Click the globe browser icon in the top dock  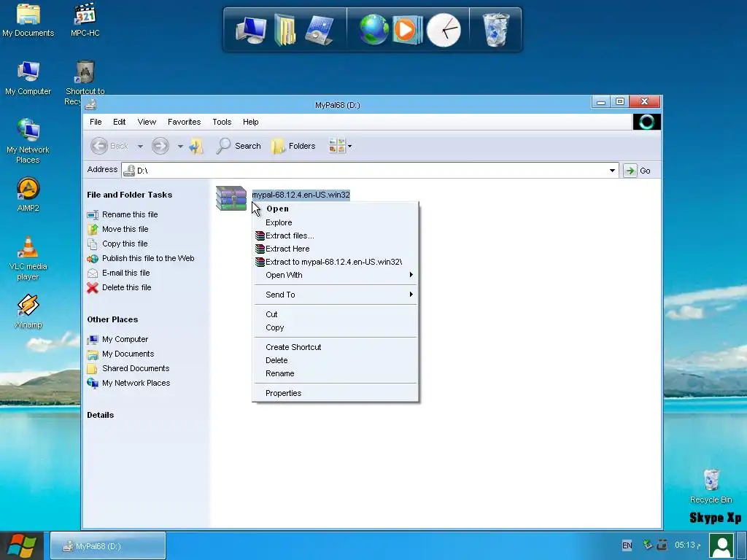373,30
